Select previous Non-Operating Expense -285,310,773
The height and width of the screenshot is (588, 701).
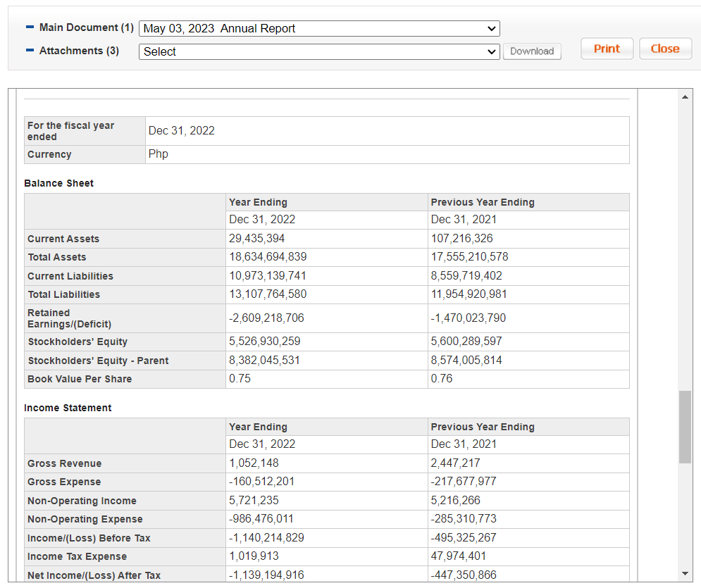click(464, 519)
